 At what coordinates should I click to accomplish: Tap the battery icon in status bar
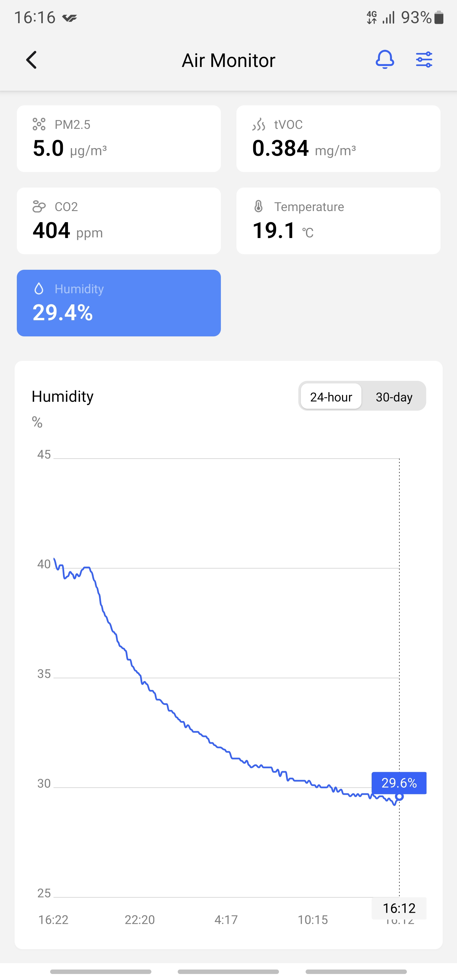point(439,17)
